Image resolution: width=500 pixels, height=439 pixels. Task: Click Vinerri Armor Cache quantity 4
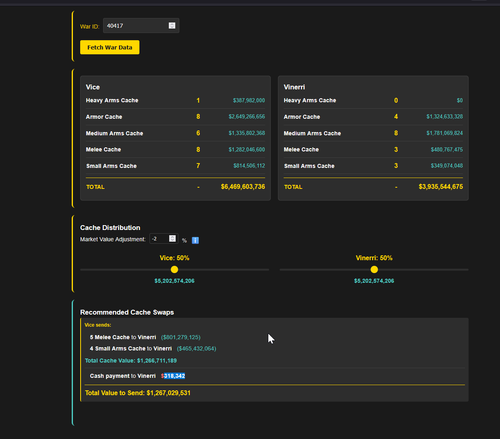click(x=396, y=117)
